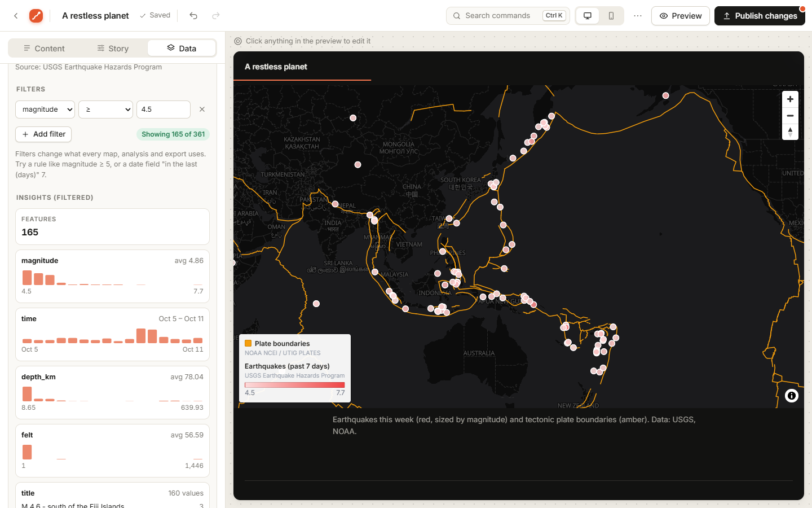Click the orange Plate boundaries legend swatch
Image resolution: width=812 pixels, height=508 pixels.
tap(248, 343)
